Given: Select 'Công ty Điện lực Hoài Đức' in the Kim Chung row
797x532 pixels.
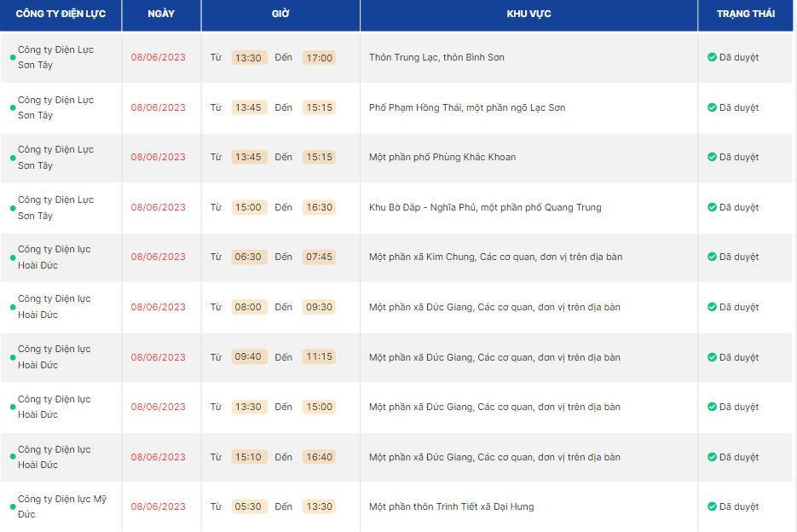Looking at the screenshot, I should click(55, 257).
